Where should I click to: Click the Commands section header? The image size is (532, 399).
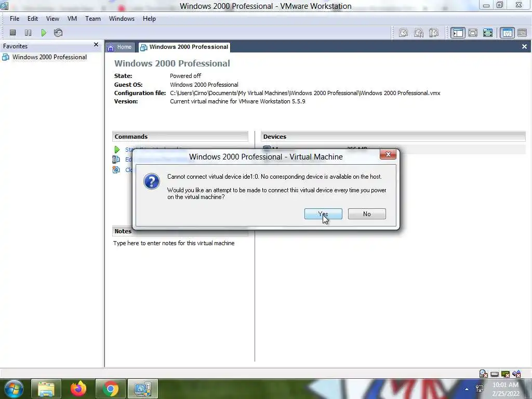(180, 137)
